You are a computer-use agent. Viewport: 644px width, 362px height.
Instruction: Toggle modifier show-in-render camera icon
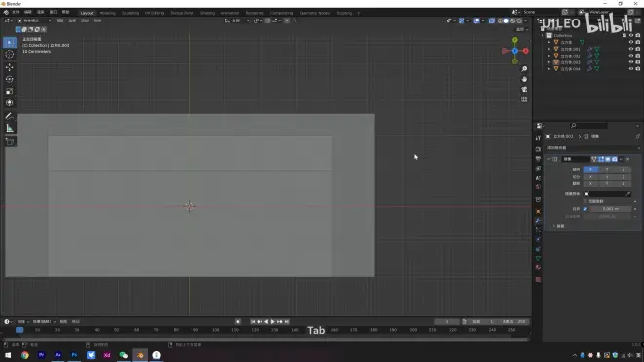coord(615,159)
